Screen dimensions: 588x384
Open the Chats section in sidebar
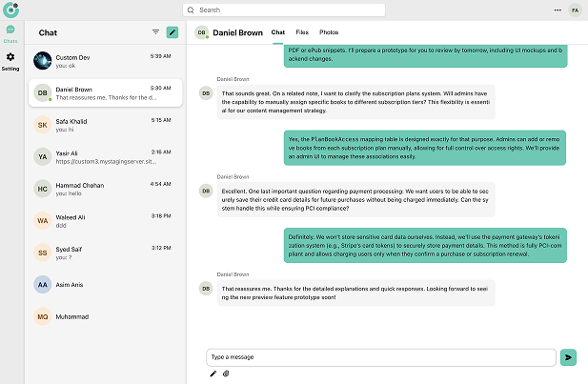10,33
